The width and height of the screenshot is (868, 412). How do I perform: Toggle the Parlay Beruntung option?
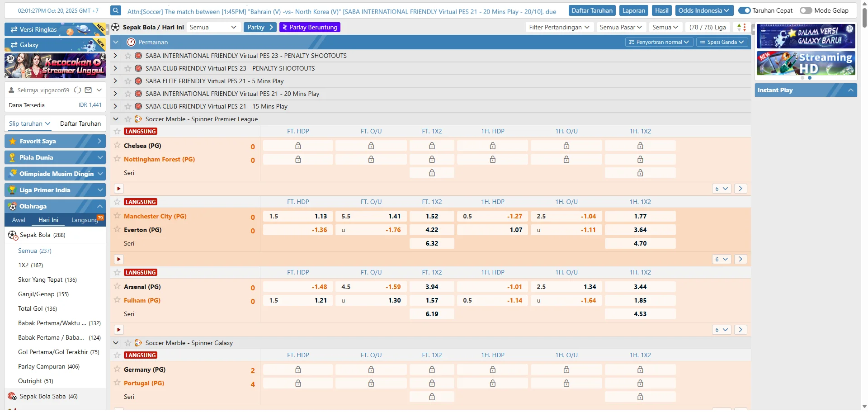click(310, 27)
